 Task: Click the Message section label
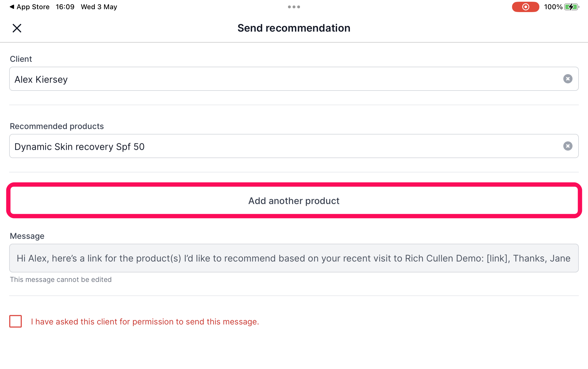27,236
